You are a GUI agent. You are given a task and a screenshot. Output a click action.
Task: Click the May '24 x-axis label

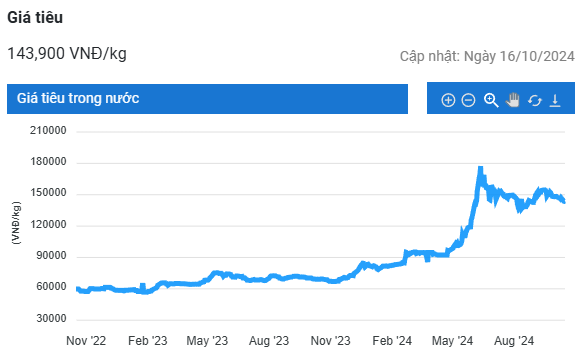[452, 341]
